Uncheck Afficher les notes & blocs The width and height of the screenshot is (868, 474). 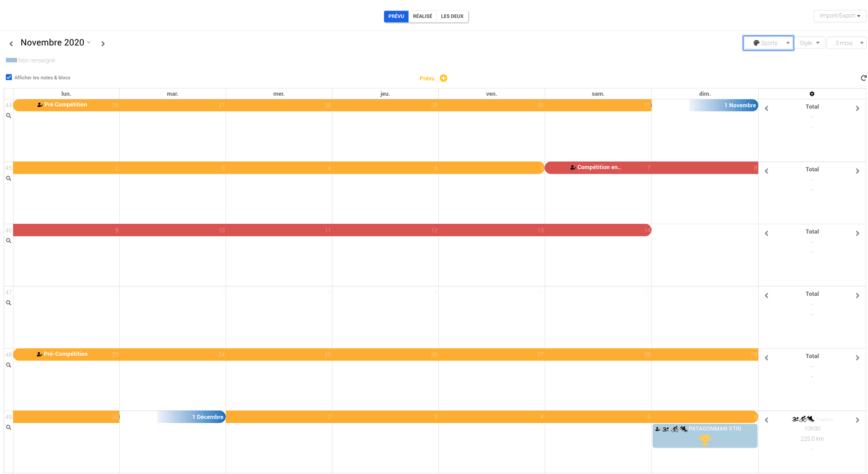[9, 77]
